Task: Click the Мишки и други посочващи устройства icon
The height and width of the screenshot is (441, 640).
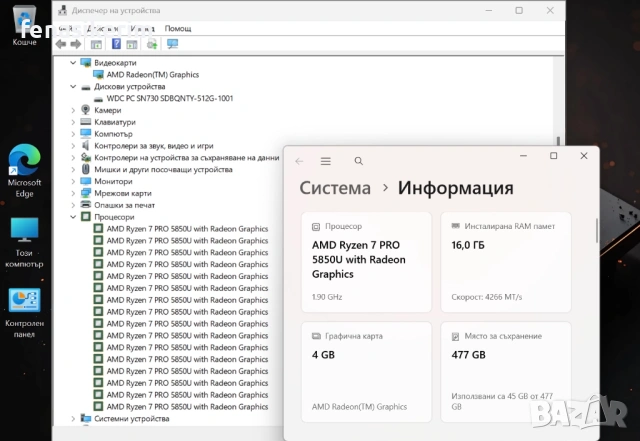Action: point(86,169)
